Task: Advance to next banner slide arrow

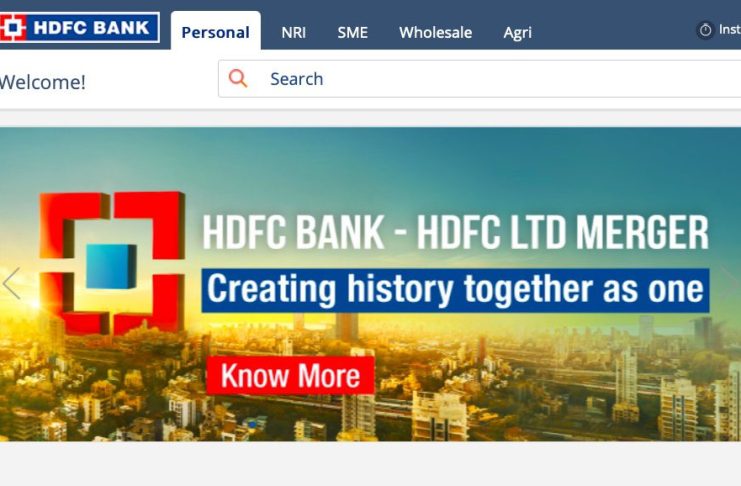Action: pyautogui.click(x=731, y=283)
